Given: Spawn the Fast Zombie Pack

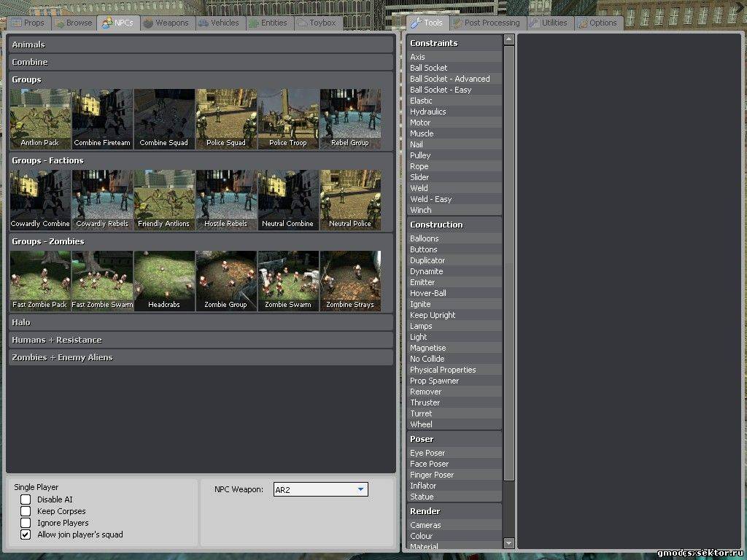Looking at the screenshot, I should coord(41,281).
